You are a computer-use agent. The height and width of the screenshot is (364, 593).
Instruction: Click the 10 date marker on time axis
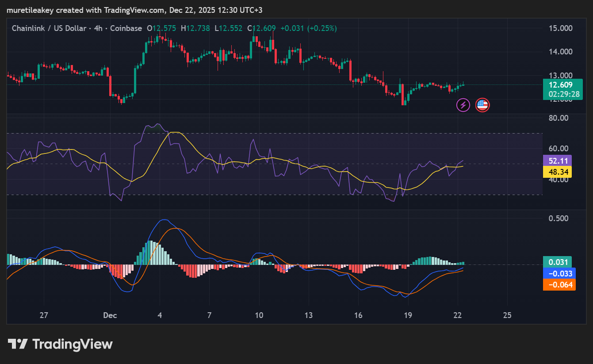pyautogui.click(x=259, y=315)
